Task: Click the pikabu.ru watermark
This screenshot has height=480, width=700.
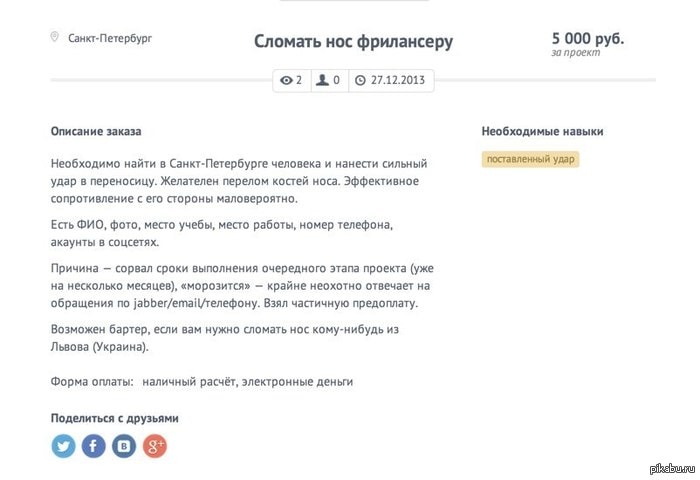Action: 669,468
